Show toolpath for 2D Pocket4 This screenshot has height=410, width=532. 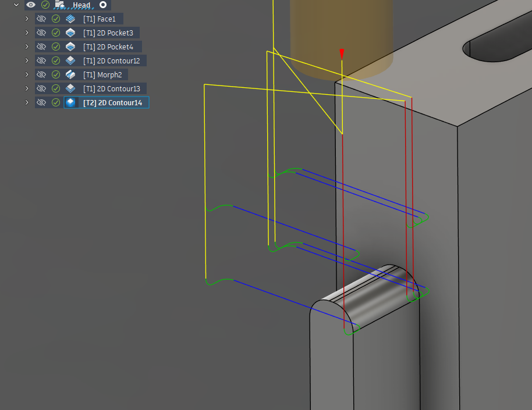click(x=41, y=47)
